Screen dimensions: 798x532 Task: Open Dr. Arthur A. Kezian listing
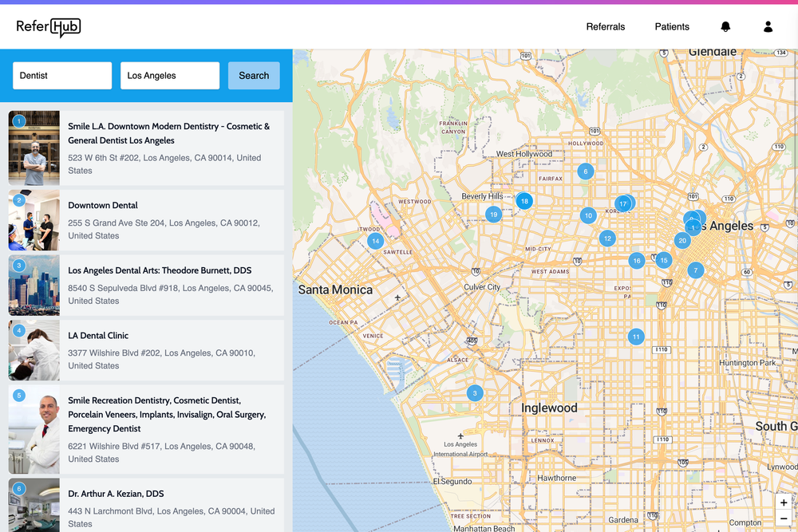click(146, 506)
